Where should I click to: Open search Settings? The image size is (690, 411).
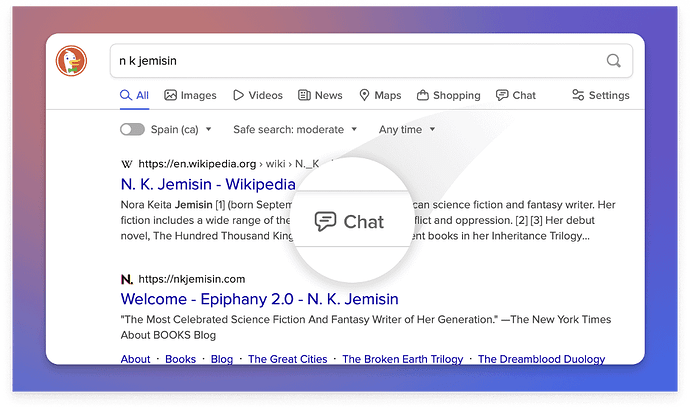(x=601, y=95)
